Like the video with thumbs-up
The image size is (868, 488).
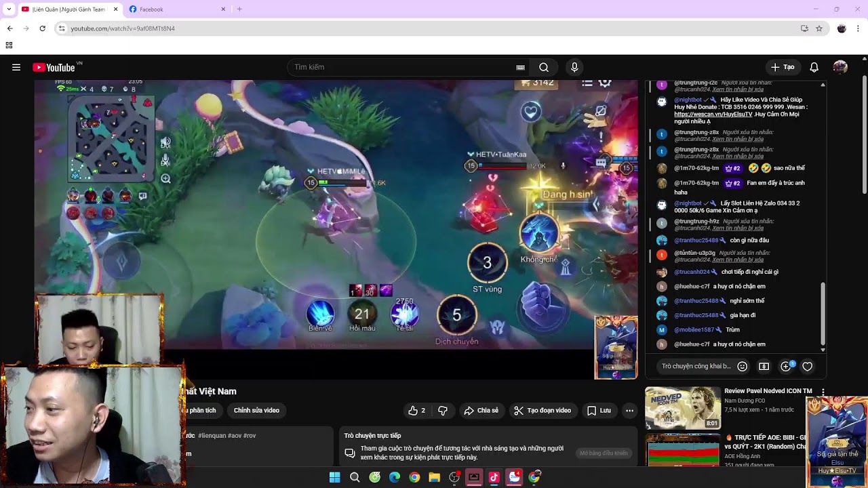point(416,411)
